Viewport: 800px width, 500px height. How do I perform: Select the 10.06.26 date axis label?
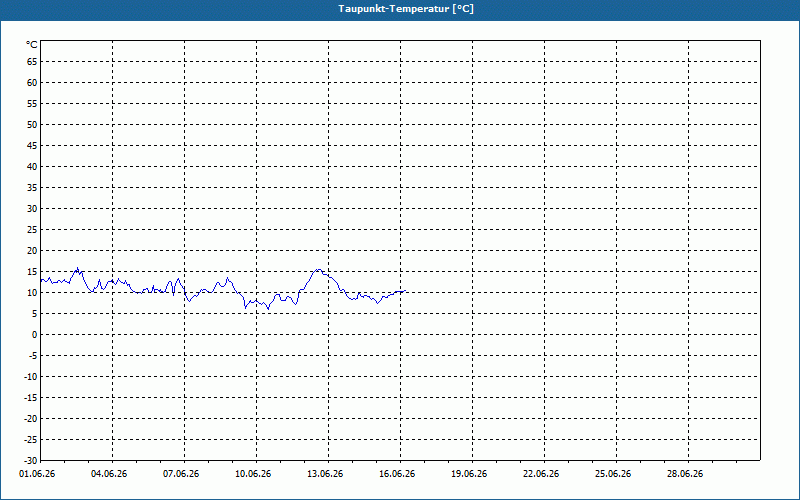253,474
